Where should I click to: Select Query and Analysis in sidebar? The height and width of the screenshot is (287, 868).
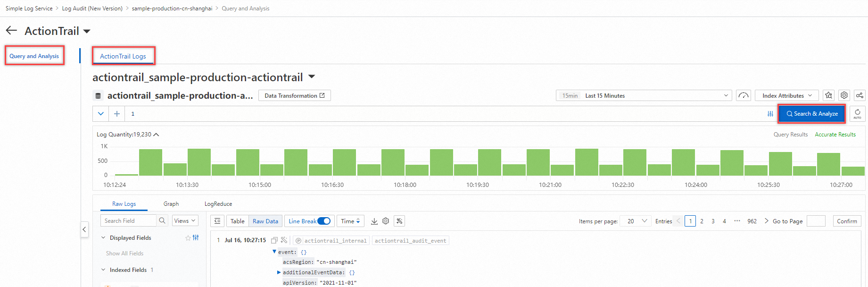click(x=34, y=56)
